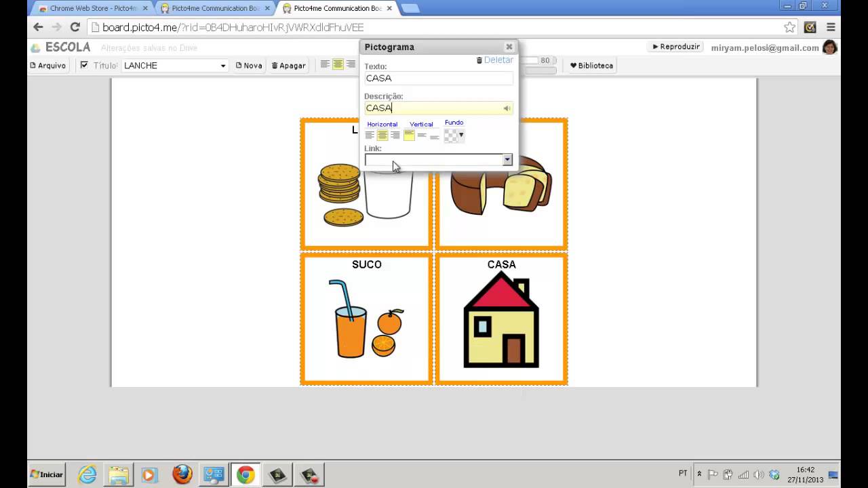The width and height of the screenshot is (868, 488).
Task: Click the Texto input field
Action: coord(438,78)
